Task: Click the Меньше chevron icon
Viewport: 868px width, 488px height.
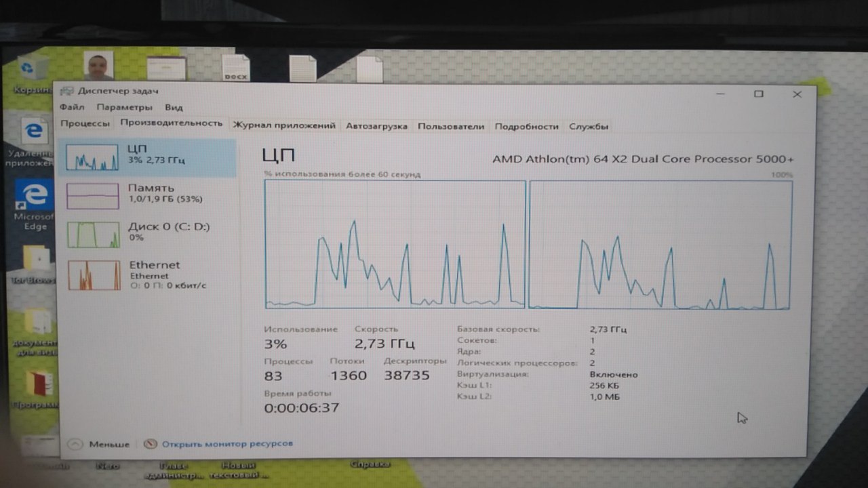Action: (x=75, y=444)
